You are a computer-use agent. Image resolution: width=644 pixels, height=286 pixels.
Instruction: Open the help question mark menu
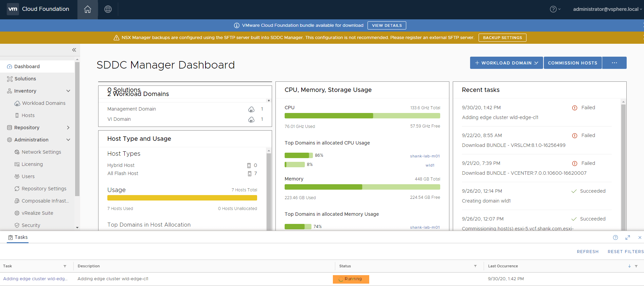pos(555,9)
